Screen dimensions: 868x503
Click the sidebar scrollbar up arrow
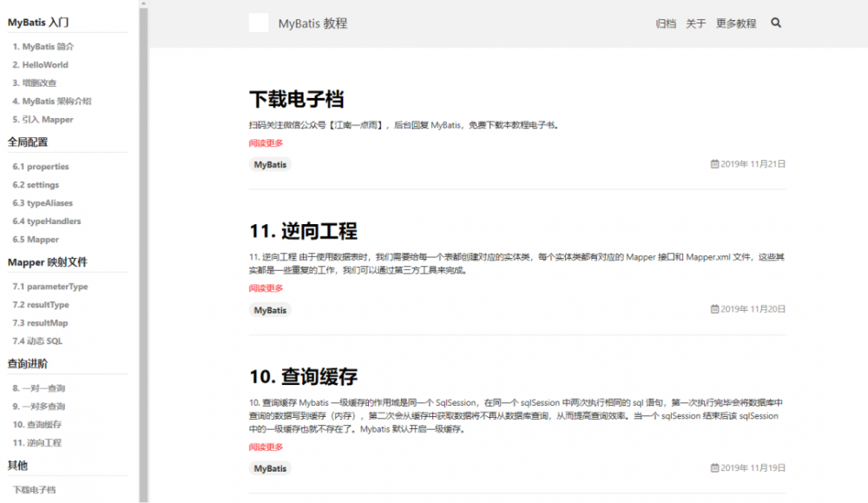coord(143,3)
